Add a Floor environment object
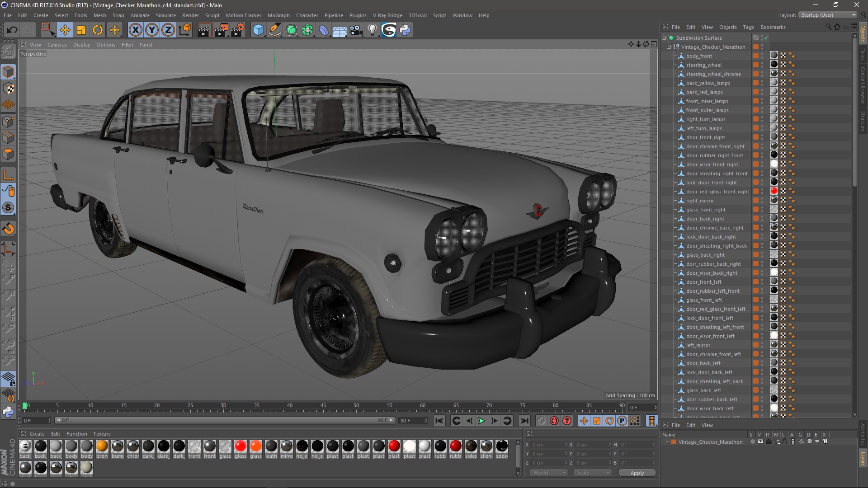This screenshot has height=488, width=868. pos(340,30)
